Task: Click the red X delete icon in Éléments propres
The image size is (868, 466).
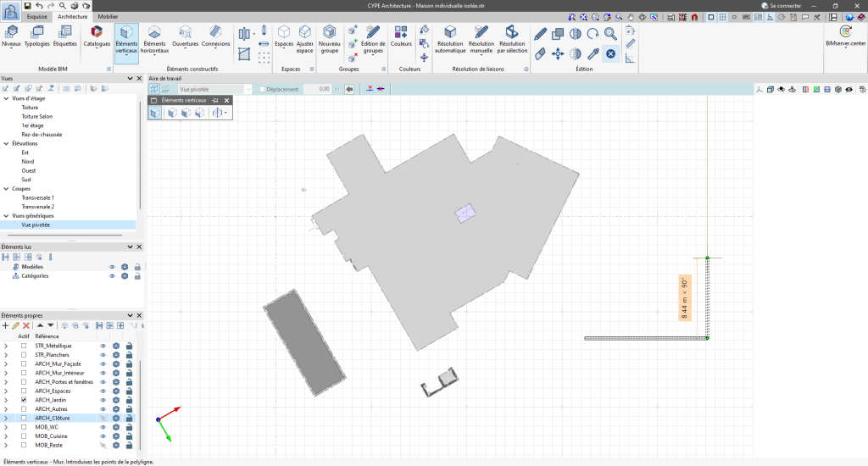Action: pyautogui.click(x=26, y=325)
